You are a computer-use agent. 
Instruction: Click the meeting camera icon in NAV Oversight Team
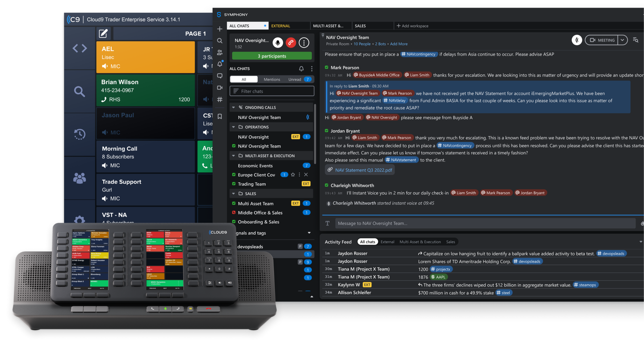594,40
